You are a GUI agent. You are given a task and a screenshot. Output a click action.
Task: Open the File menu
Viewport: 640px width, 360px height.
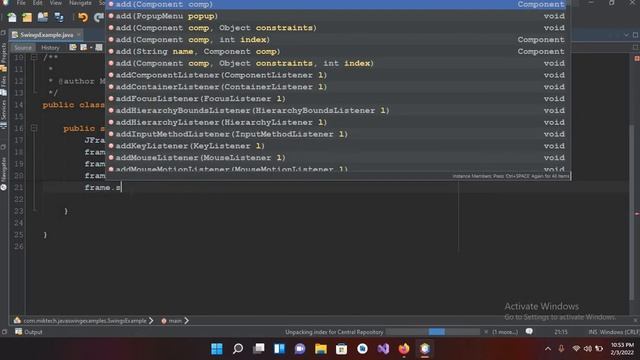[21, 3]
